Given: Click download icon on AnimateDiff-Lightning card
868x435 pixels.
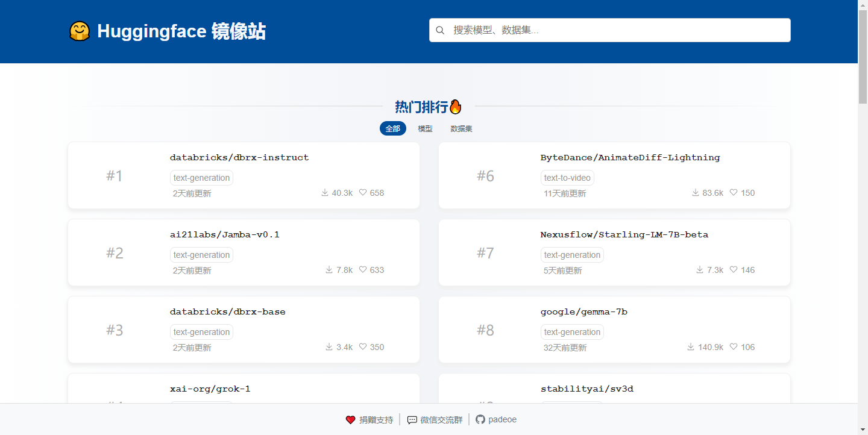Looking at the screenshot, I should pos(696,193).
